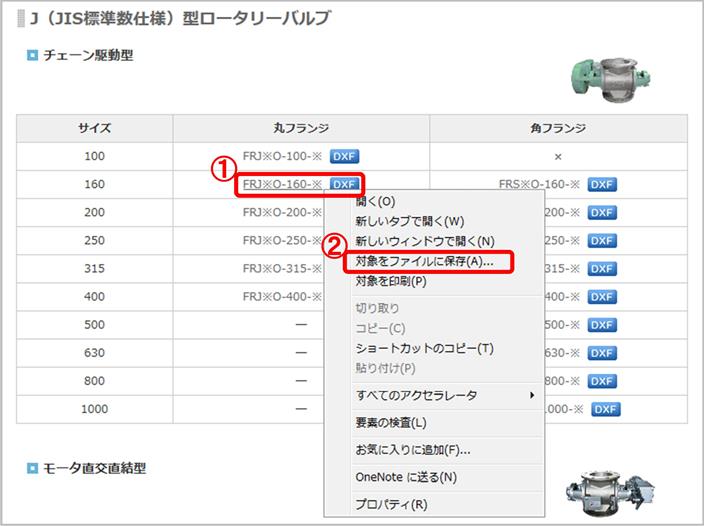Click the モータ直交直結型 section heading
Screen dimensions: 704x526
(95, 468)
